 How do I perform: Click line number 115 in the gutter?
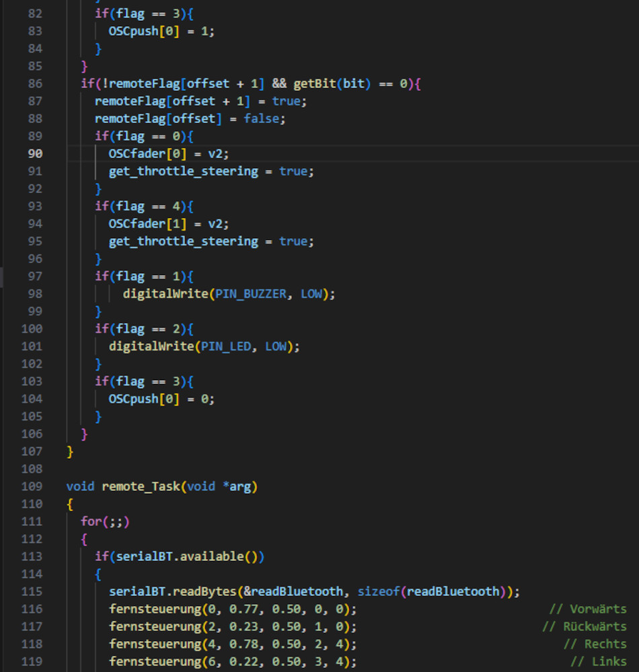tap(32, 591)
